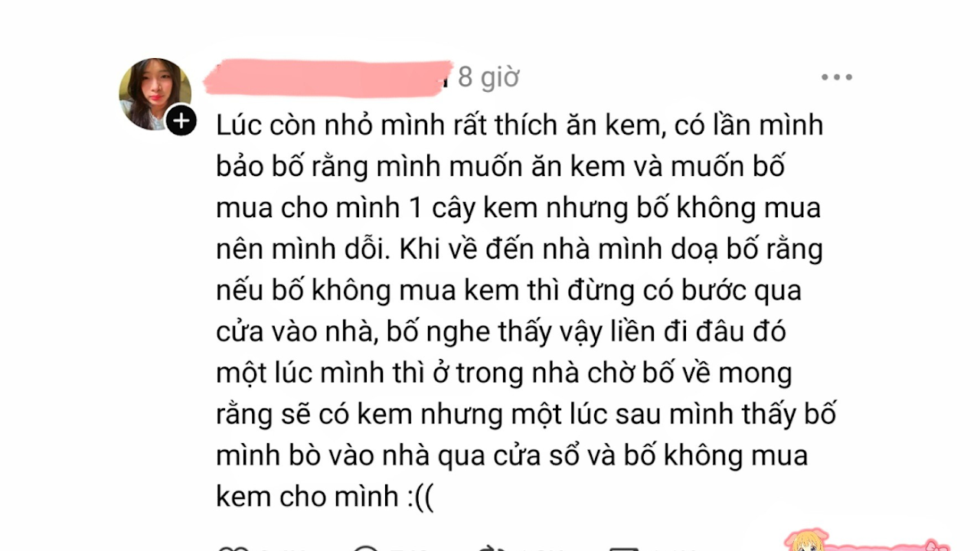Share the post with the send icon

coord(623,548)
